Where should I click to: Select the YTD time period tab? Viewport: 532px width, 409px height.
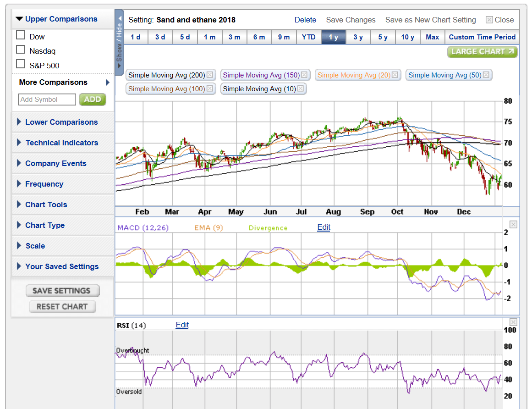[308, 37]
